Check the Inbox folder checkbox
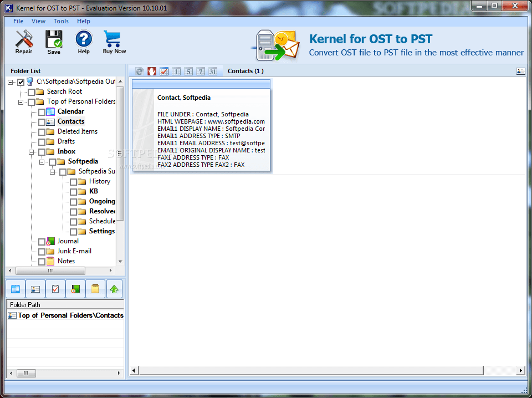Viewport: 532px width, 398px height. point(42,152)
